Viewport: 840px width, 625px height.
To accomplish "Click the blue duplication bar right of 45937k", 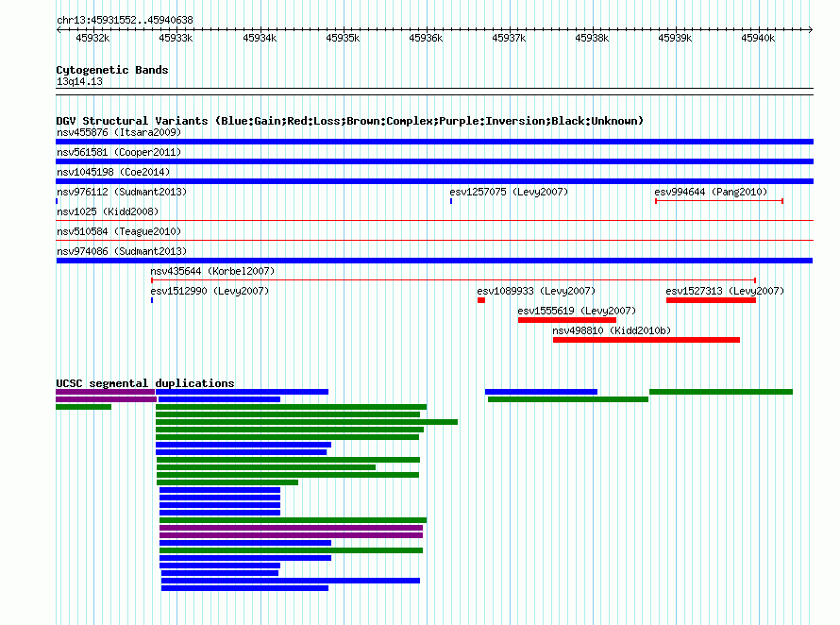I will [541, 392].
